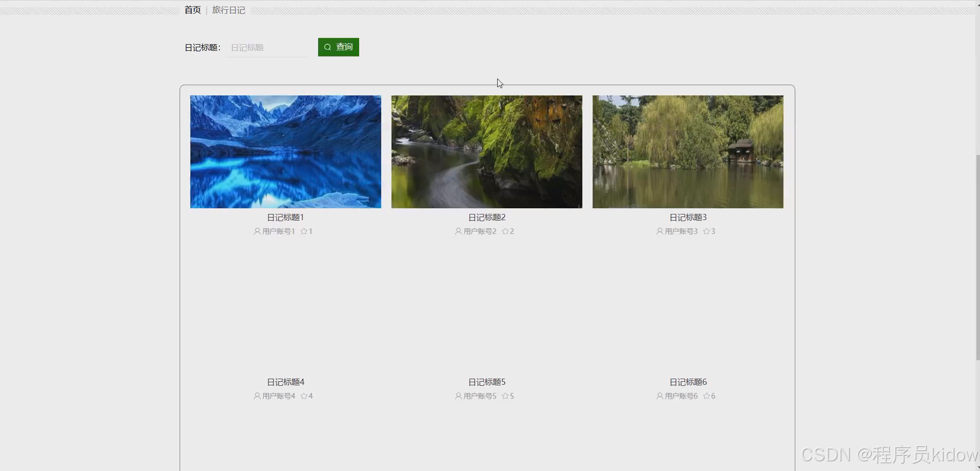Click the user icon beside 用户账号2
Image resolution: width=980 pixels, height=471 pixels.
(x=457, y=231)
